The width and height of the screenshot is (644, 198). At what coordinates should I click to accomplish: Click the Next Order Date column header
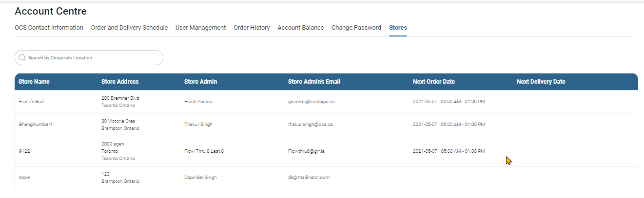click(434, 82)
